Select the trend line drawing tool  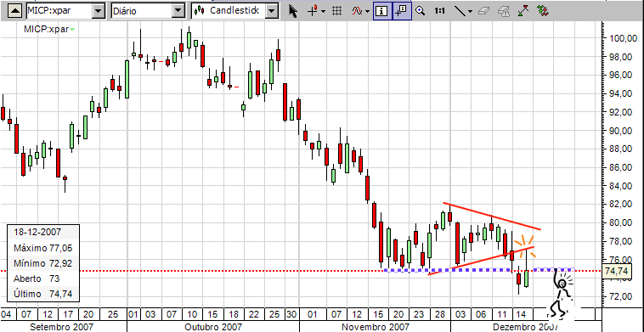pos(460,11)
